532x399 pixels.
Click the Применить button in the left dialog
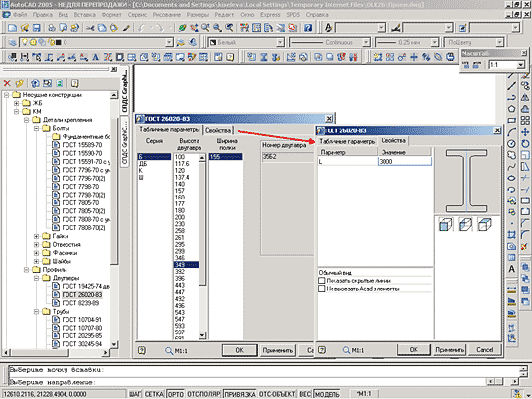(x=278, y=350)
